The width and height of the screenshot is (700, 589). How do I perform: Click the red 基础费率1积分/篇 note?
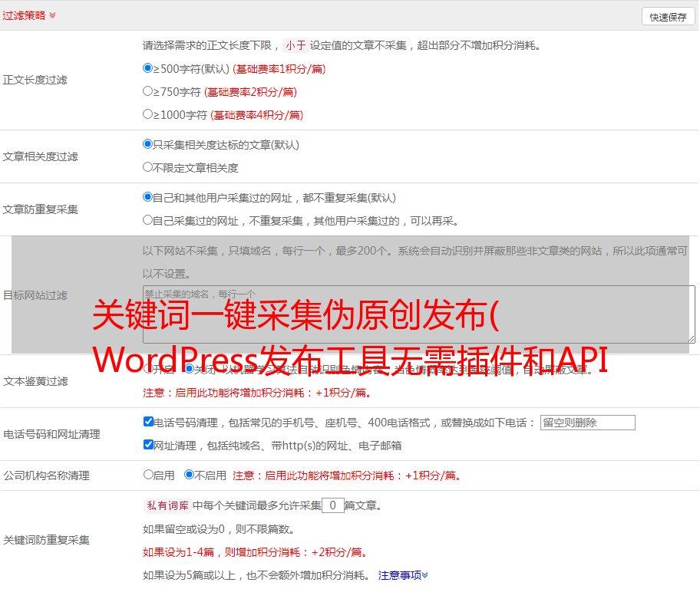(279, 69)
